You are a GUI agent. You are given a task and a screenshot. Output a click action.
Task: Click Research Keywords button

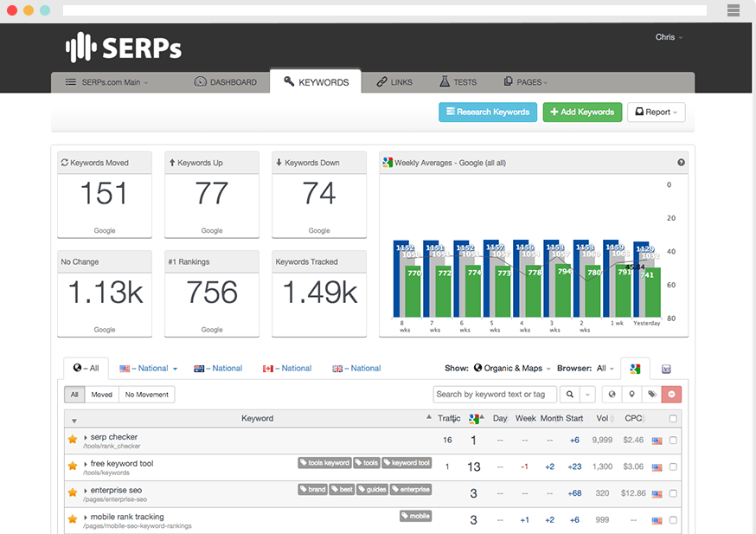pos(488,112)
